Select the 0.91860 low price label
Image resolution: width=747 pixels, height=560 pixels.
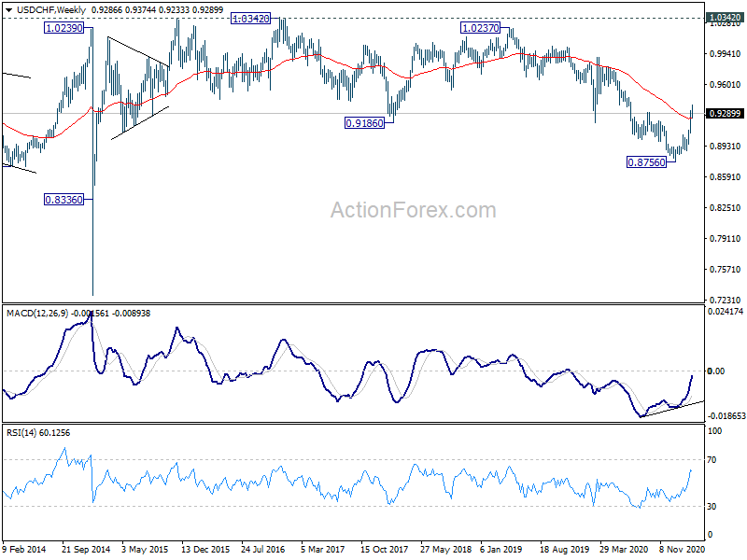[x=364, y=123]
